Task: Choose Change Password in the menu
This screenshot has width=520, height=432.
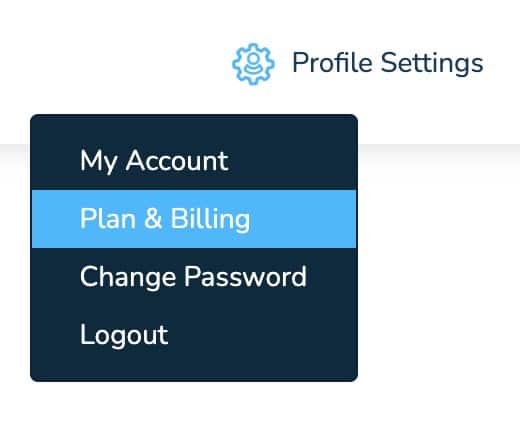Action: click(194, 277)
